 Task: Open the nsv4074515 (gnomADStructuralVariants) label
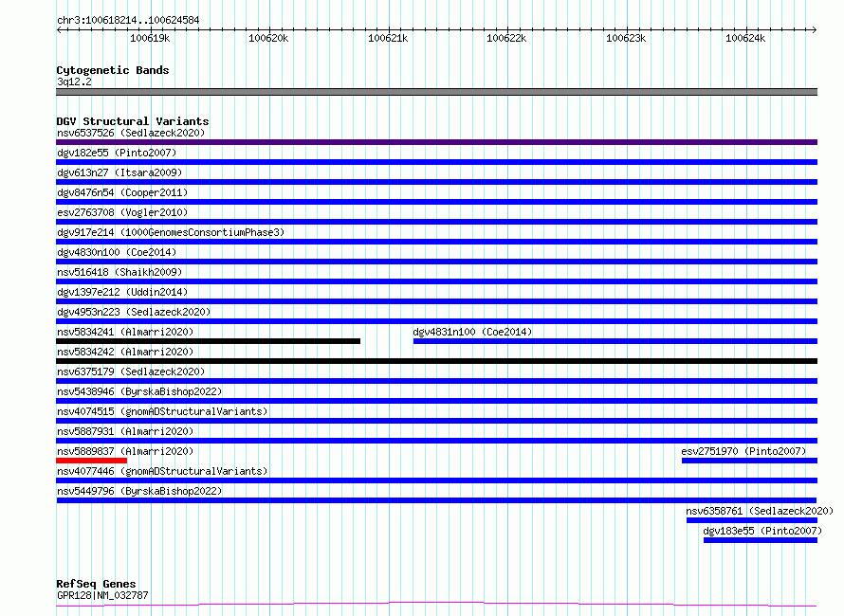(162, 411)
